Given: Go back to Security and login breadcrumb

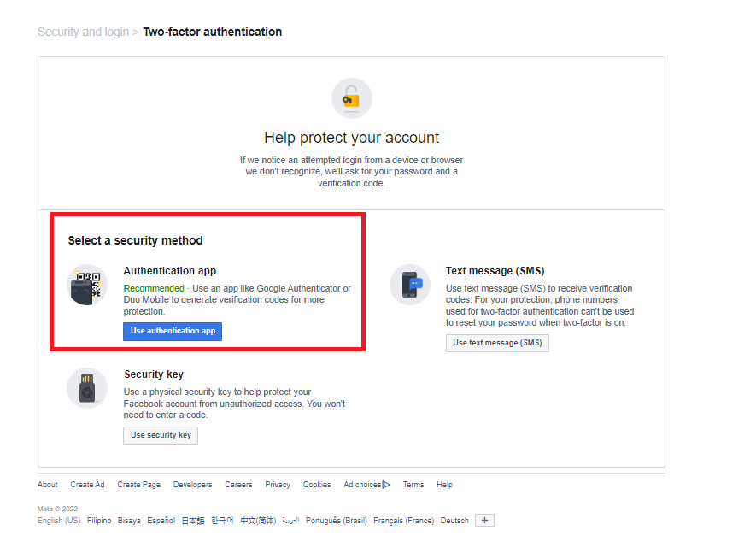Looking at the screenshot, I should pos(83,32).
